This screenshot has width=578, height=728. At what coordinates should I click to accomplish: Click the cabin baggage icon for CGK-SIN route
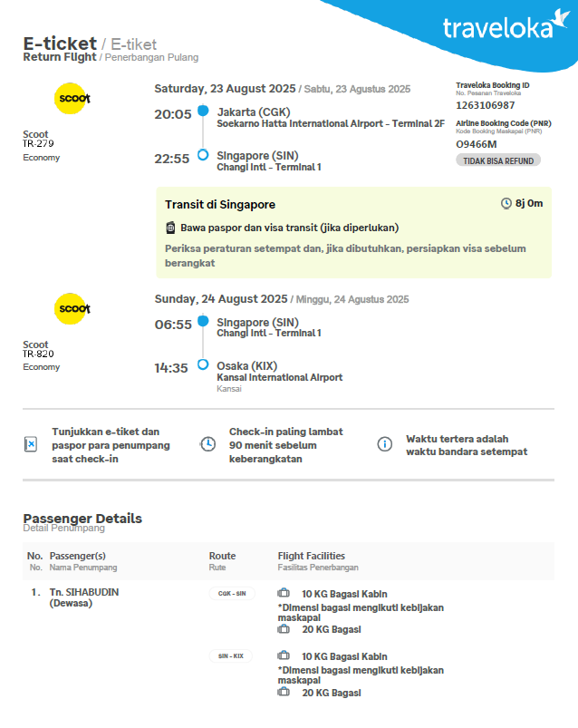(x=284, y=594)
